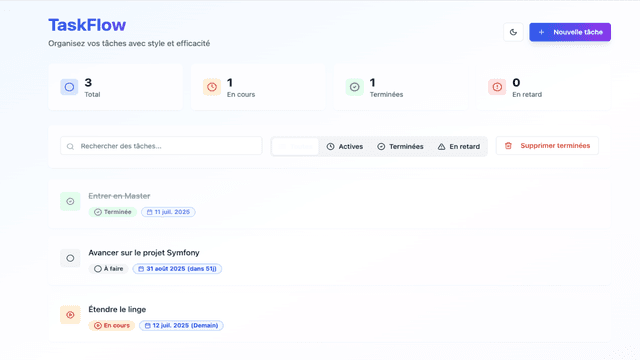640x360 pixels.
Task: Click the 11 juil. 2025 date badge
Action: (x=168, y=212)
